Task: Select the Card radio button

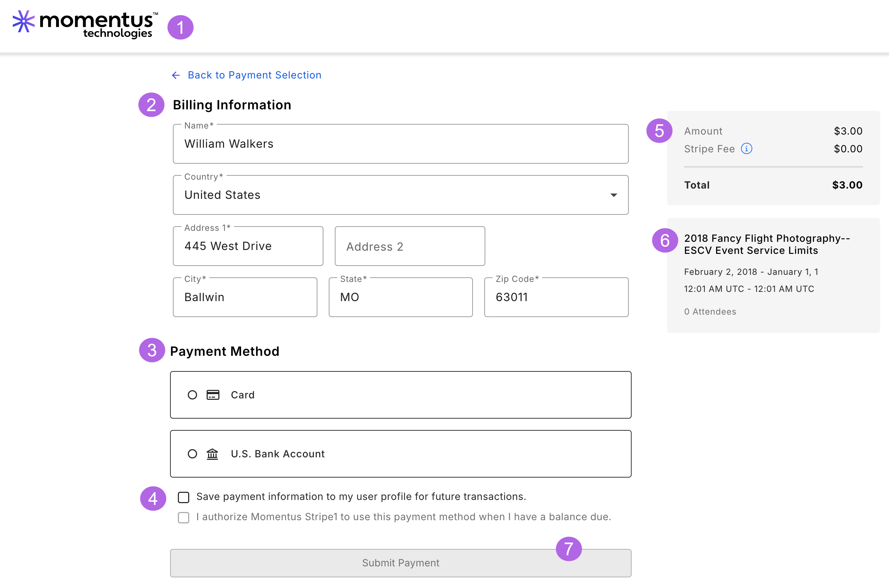Action: [192, 395]
